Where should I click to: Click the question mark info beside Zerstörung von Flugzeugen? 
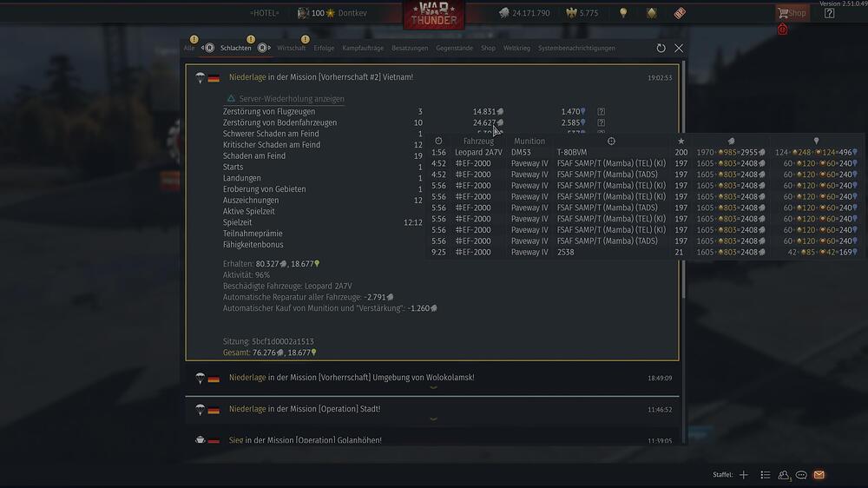click(601, 112)
